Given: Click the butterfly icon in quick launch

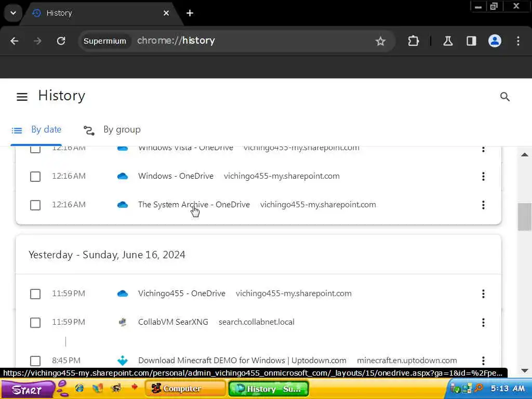Looking at the screenshot, I should point(97,388).
